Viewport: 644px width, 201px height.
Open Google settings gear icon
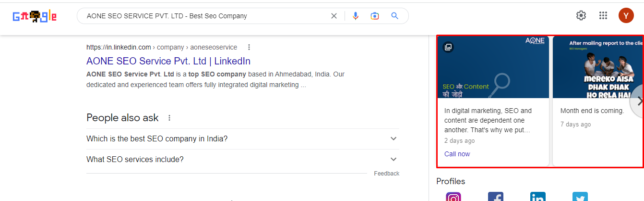tap(581, 15)
